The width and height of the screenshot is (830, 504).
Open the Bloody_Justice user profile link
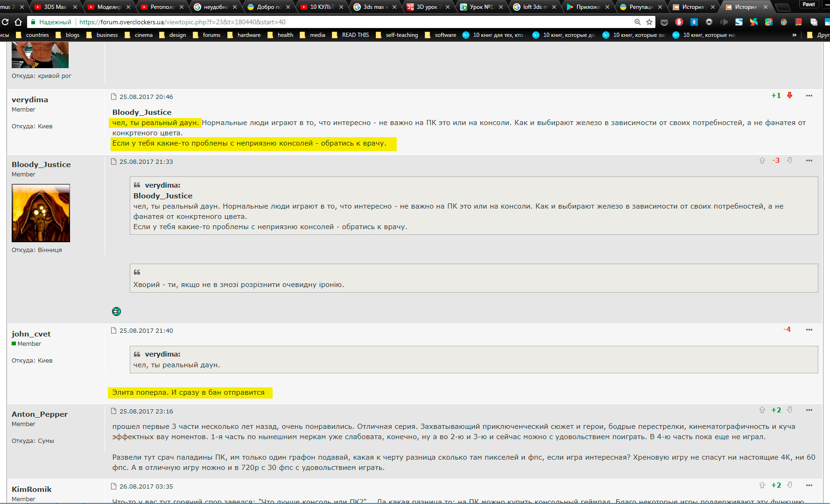click(x=41, y=164)
